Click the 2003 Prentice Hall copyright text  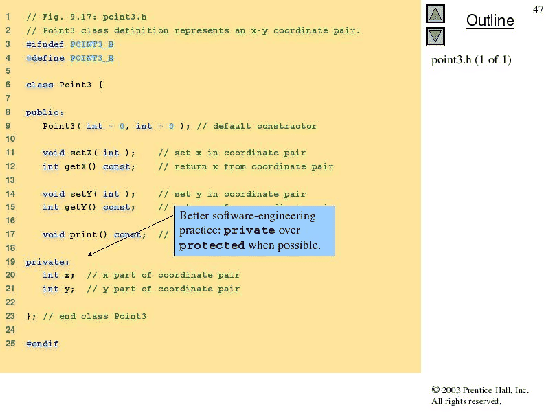point(480,390)
